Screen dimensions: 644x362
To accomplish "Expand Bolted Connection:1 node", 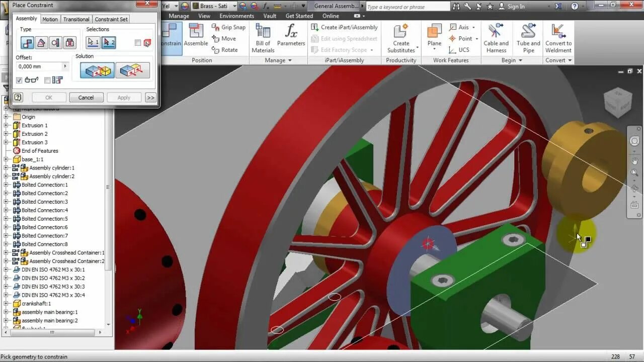I will pos(6,185).
